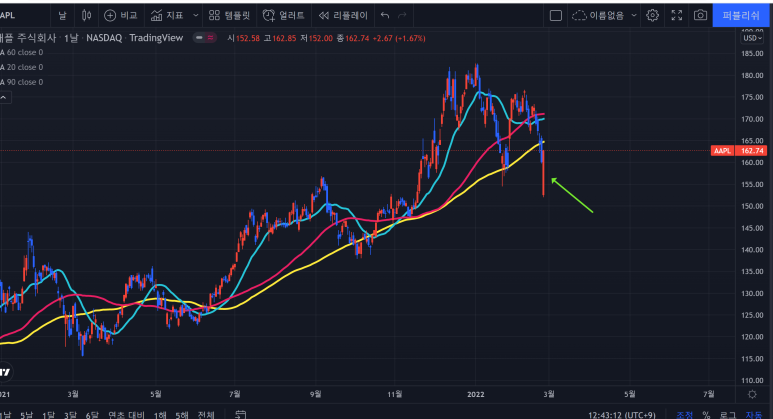This screenshot has height=419, width=773.
Task: Toggle the symbol status pill indicator
Action: click(x=205, y=37)
